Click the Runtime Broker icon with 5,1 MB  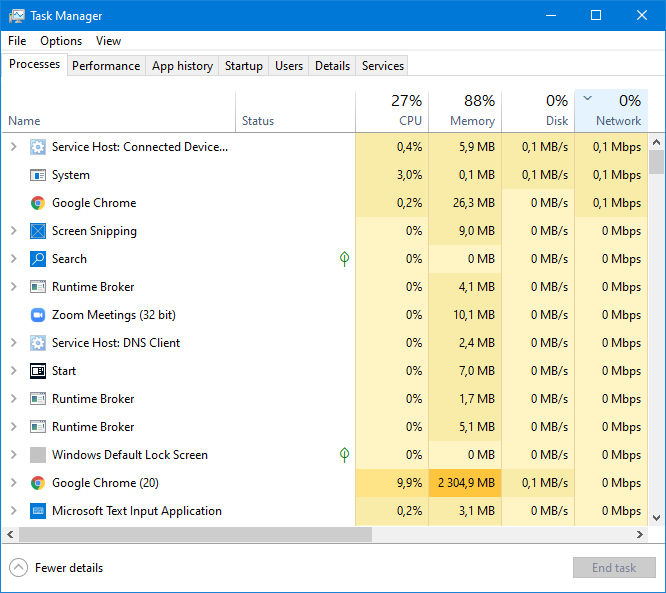pyautogui.click(x=38, y=427)
